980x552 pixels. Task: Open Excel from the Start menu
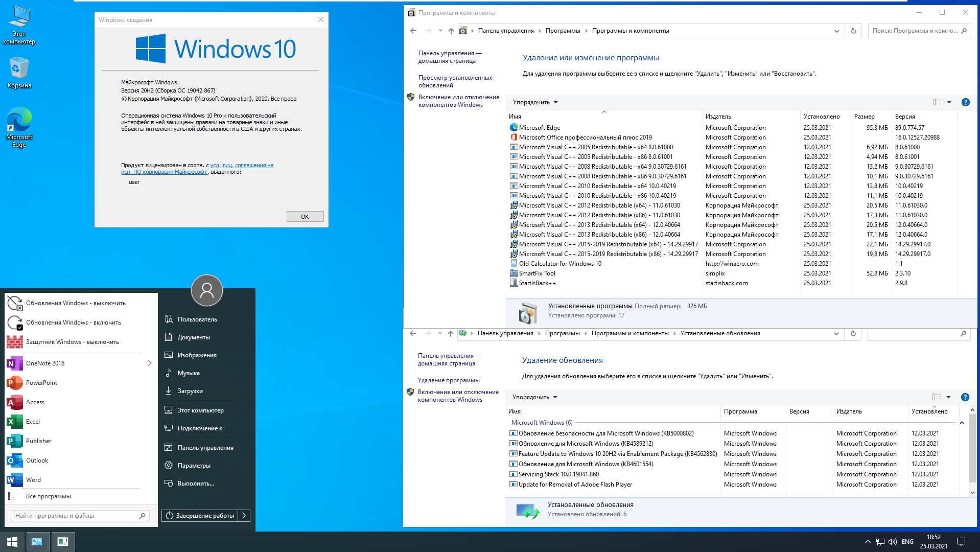pyautogui.click(x=33, y=422)
